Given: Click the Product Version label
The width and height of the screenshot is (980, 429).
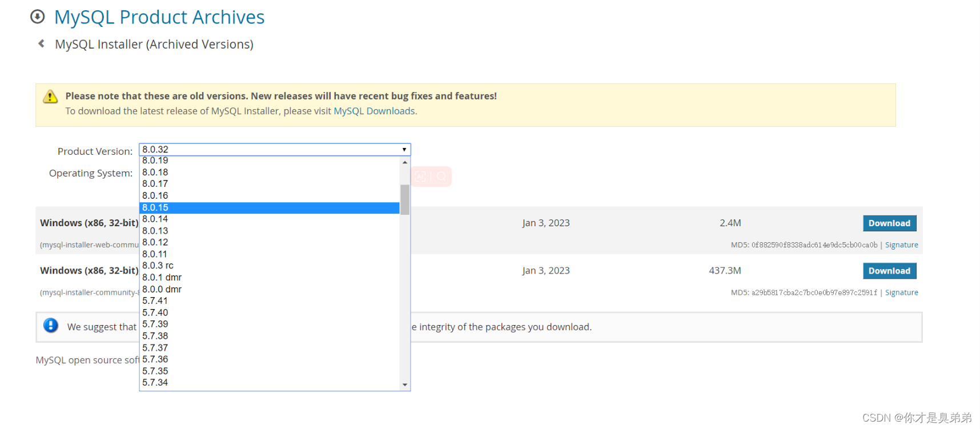Looking at the screenshot, I should click(95, 151).
